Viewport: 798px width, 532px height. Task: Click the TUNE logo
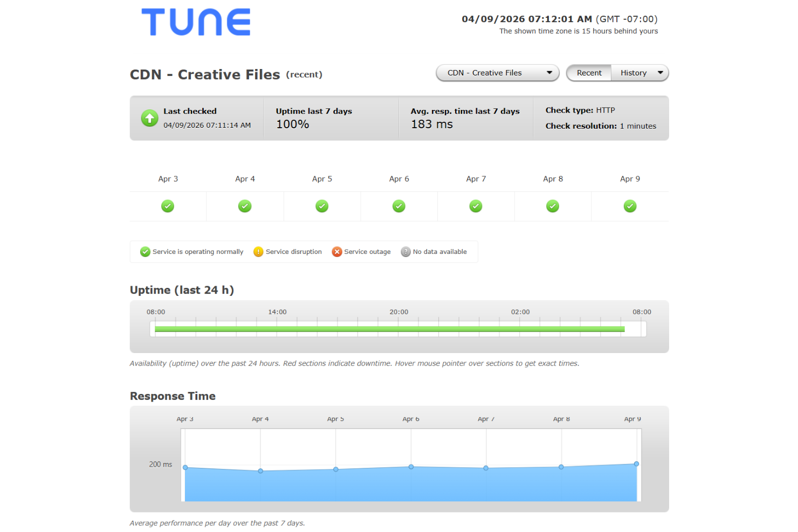click(x=195, y=23)
